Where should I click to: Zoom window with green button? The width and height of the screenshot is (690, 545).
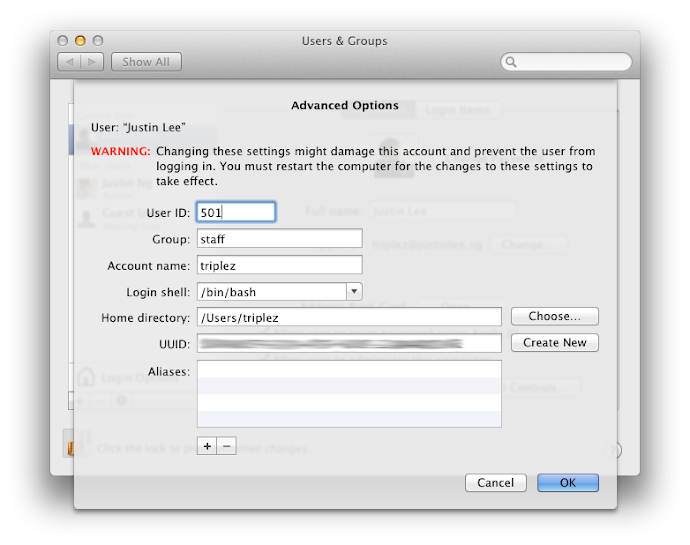98,41
